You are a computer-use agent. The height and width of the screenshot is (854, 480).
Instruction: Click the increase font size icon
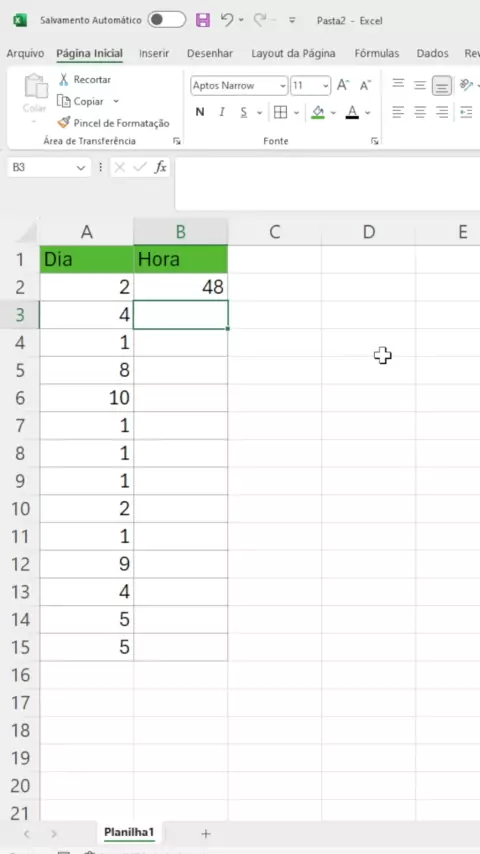pyautogui.click(x=343, y=86)
